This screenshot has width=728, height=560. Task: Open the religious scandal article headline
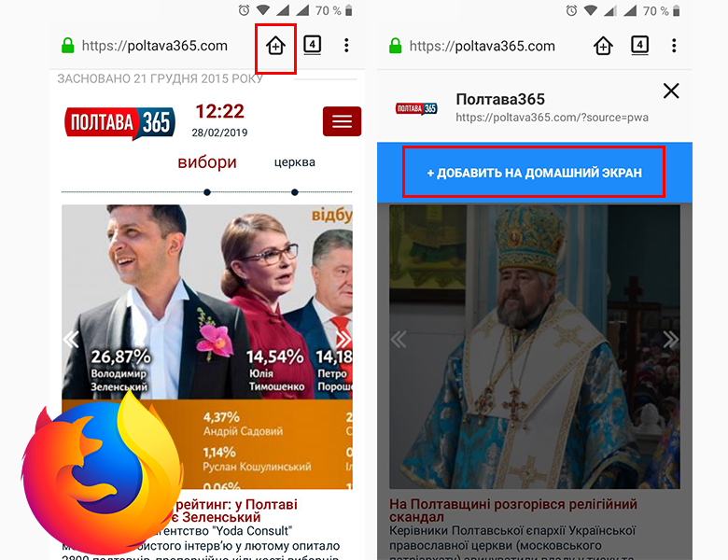coord(513,511)
